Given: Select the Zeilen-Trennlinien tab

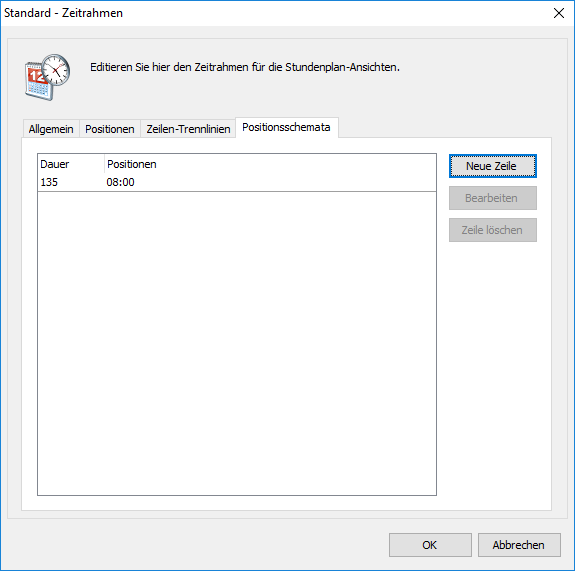Looking at the screenshot, I should [x=188, y=129].
